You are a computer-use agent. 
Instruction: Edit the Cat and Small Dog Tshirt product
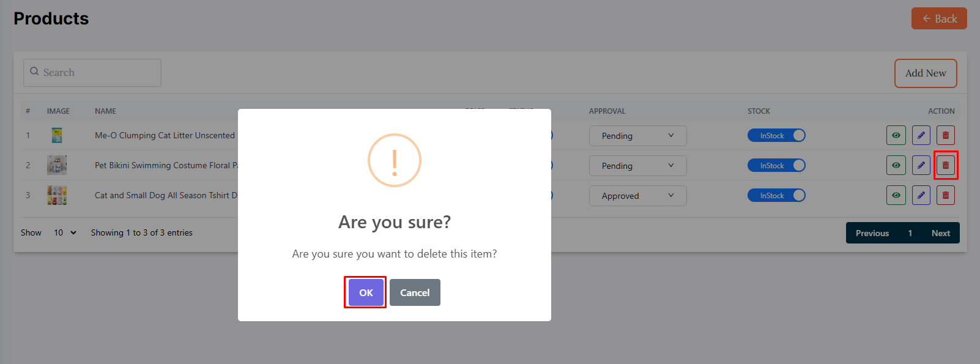[921, 195]
